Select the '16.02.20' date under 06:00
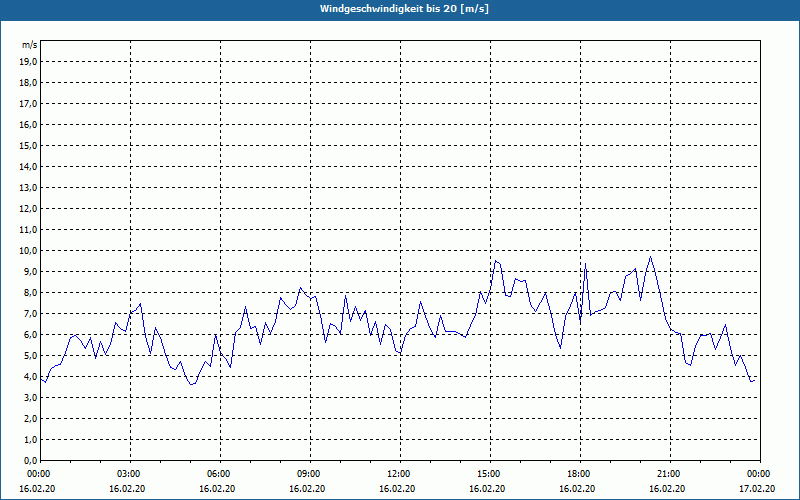Viewport: 800px width, 500px height. point(217,488)
